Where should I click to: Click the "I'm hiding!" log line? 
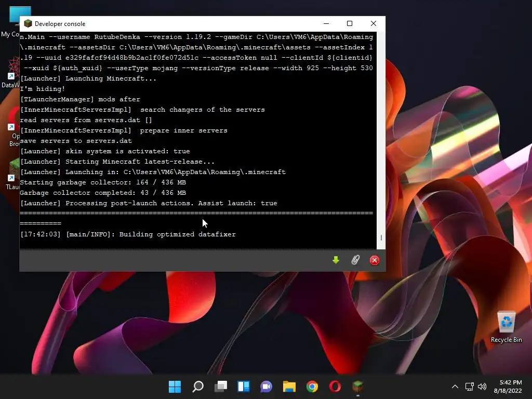point(42,89)
